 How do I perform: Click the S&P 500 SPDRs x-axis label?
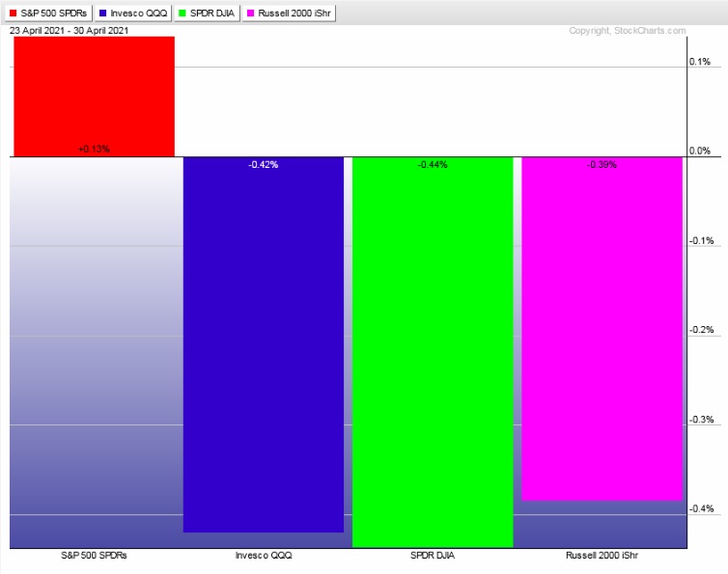click(x=95, y=556)
